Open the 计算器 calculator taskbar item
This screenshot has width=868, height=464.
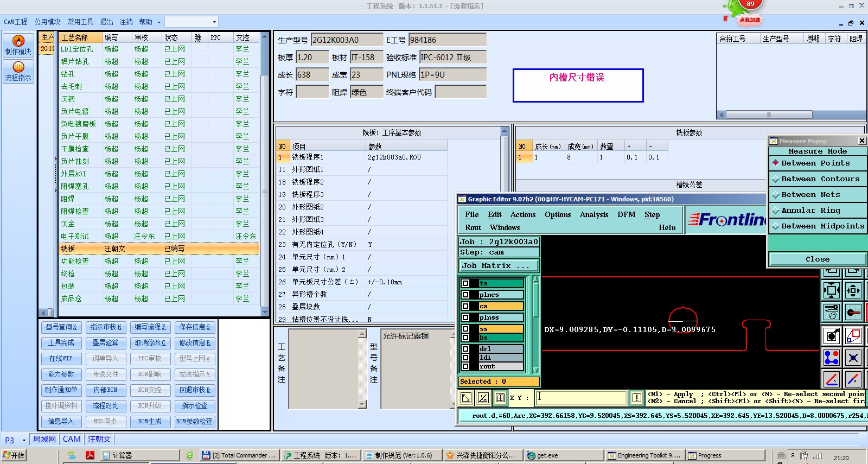point(140,455)
